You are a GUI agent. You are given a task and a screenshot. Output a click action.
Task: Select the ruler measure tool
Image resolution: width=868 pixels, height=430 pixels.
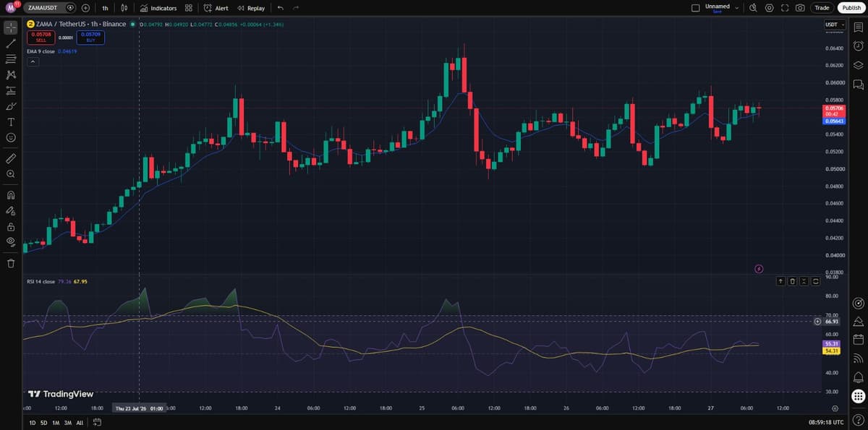point(11,158)
